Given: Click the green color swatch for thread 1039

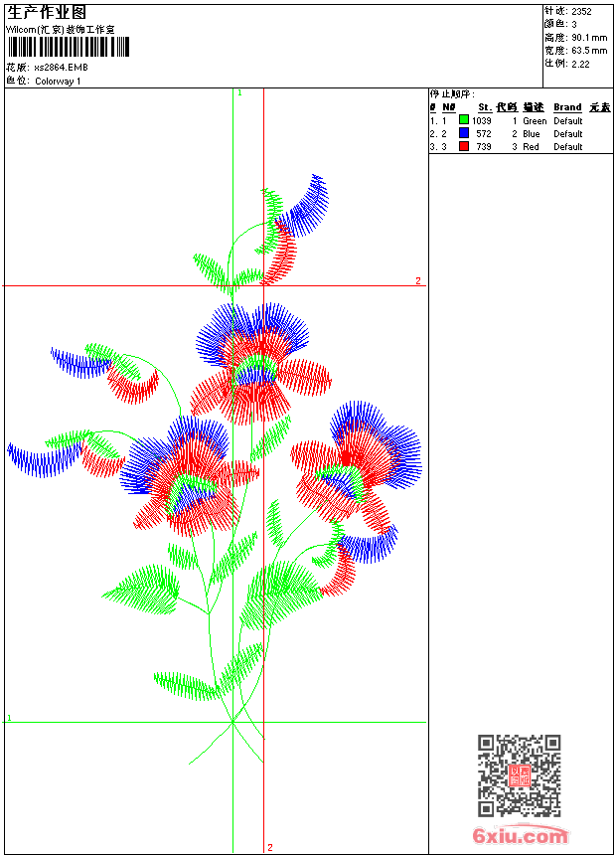Looking at the screenshot, I should click(x=464, y=120).
